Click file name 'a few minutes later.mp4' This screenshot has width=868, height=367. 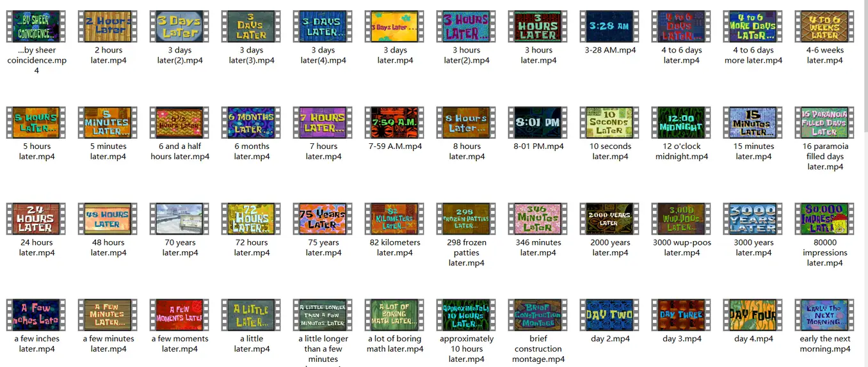[x=108, y=344]
